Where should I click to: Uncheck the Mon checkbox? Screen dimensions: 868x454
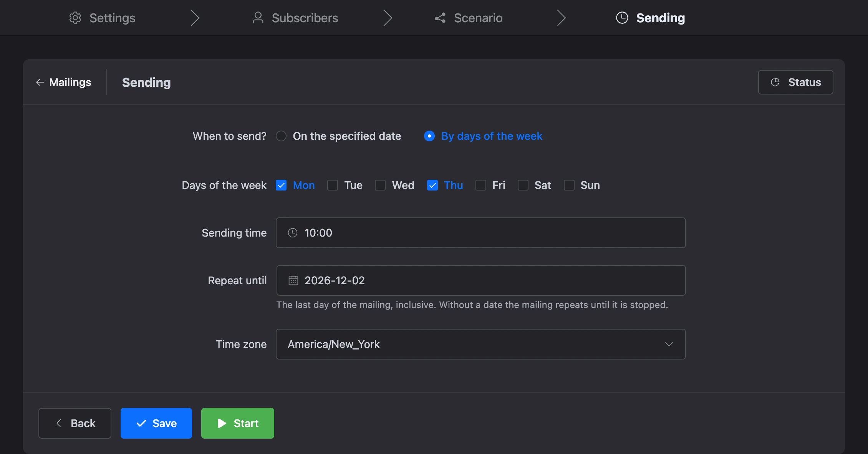281,185
